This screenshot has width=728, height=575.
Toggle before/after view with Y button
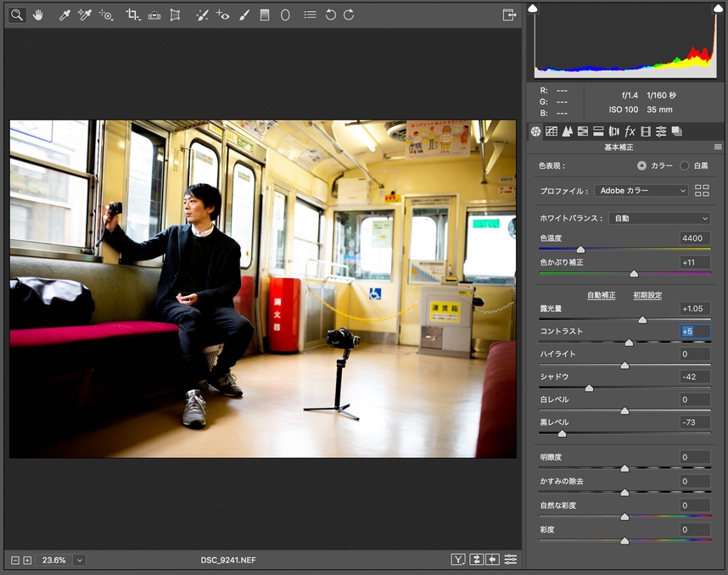click(x=458, y=560)
